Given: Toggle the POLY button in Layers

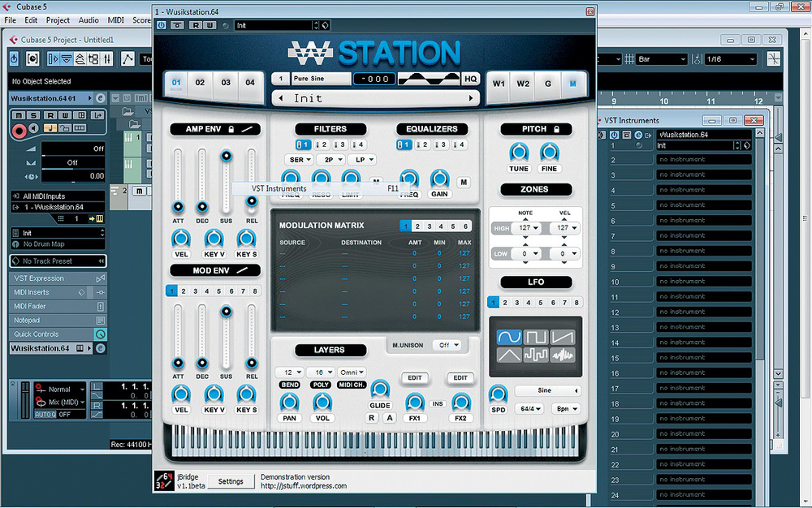Looking at the screenshot, I should [321, 385].
